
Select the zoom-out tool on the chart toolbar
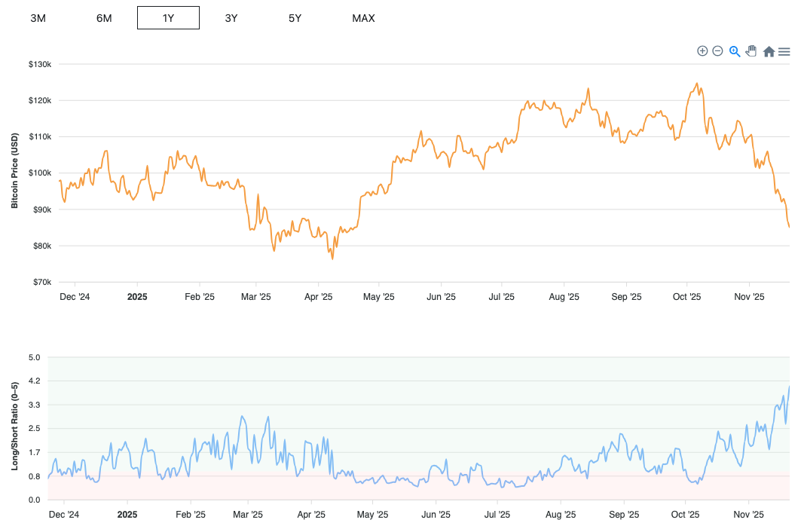[717, 51]
